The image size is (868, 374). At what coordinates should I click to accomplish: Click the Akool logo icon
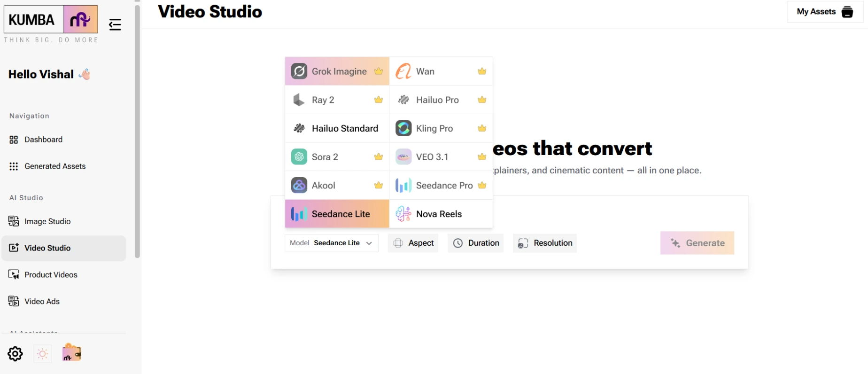click(299, 186)
